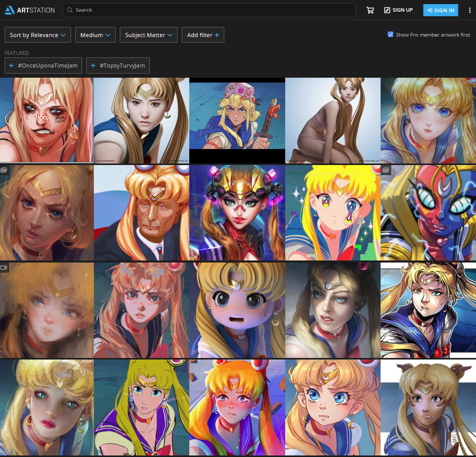Open the Putin-styled Sailor Moon artwork thumbnail
The image size is (476, 457).
pyautogui.click(x=142, y=212)
